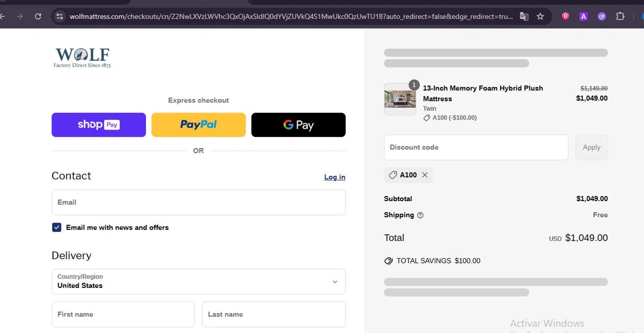Click the Log in link
Screen dimensions: 644x333
click(334, 177)
